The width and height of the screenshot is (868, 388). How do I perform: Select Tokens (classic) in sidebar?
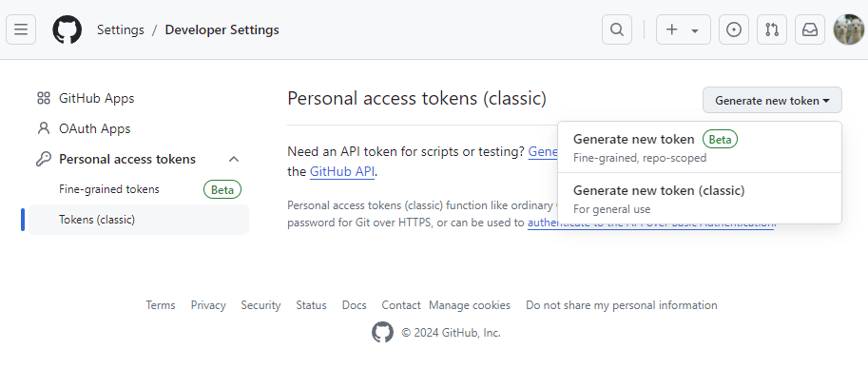tap(97, 220)
